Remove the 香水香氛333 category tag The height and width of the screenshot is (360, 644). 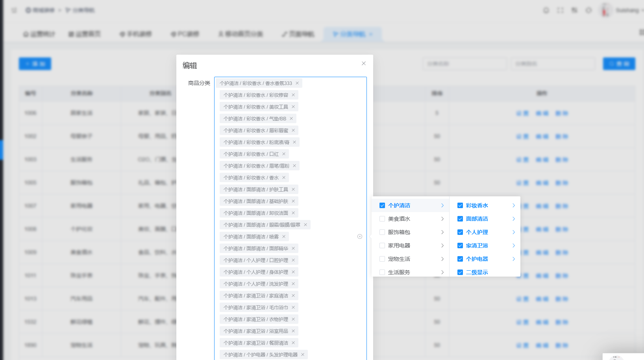coord(297,83)
